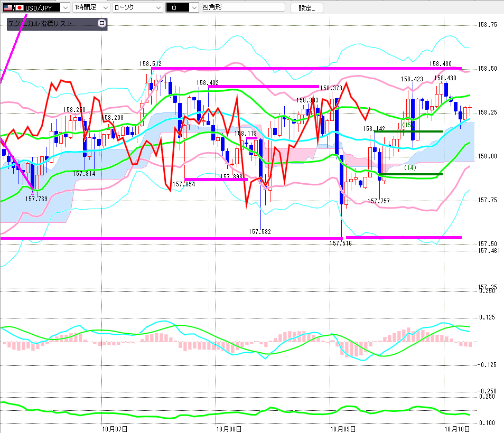
Task: Click the 158.423 price label
Action: (x=412, y=79)
